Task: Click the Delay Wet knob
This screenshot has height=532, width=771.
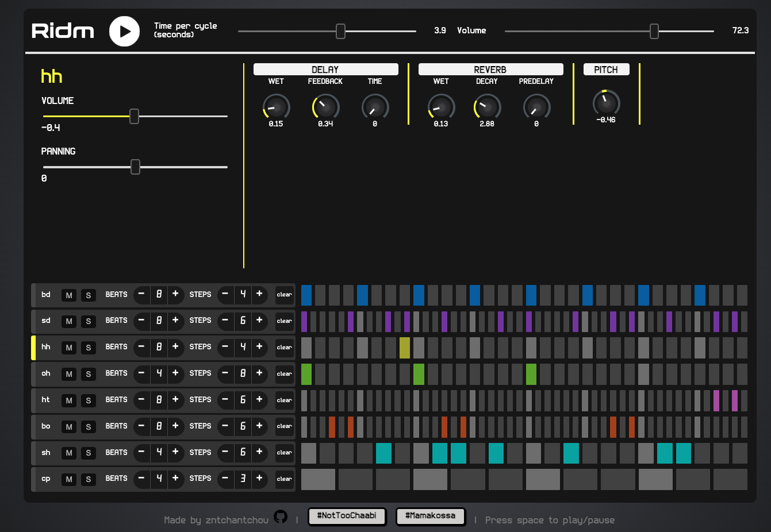Action: click(x=276, y=107)
